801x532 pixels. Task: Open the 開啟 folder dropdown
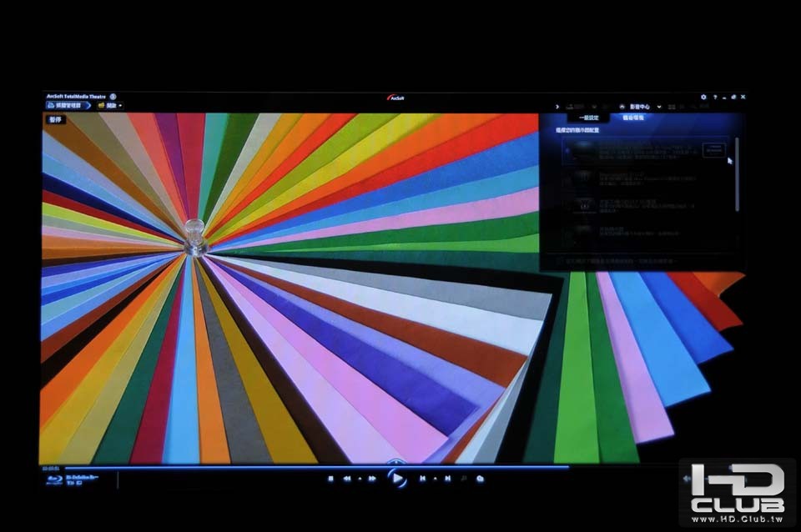point(110,106)
